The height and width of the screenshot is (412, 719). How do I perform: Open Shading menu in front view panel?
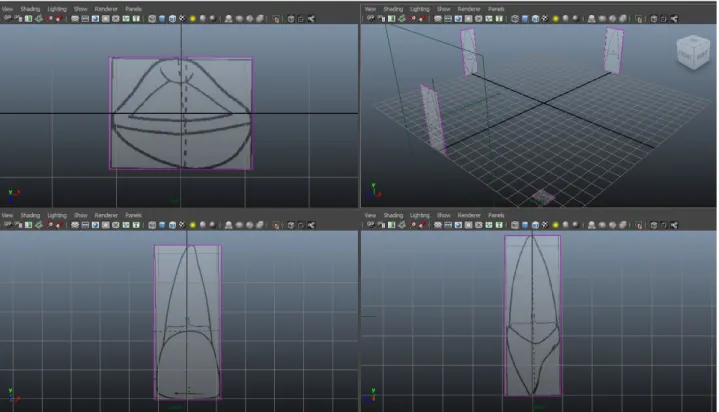click(x=30, y=215)
